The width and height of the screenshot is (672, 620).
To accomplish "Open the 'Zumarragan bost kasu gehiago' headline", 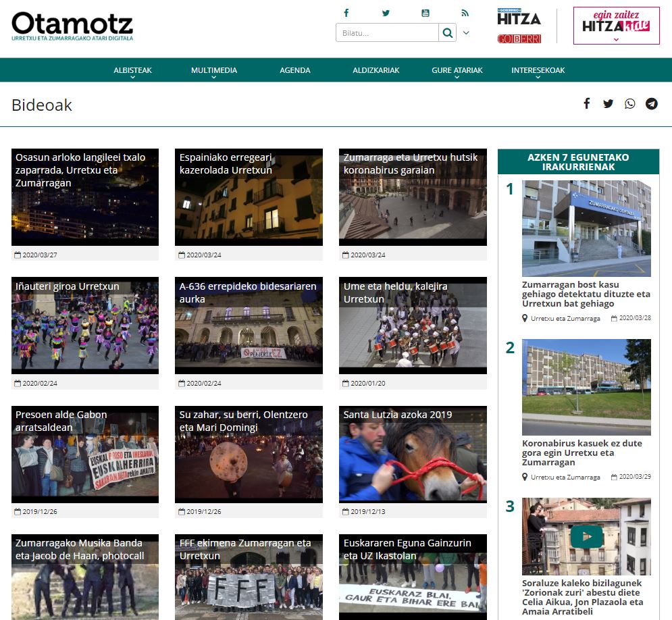I will click(x=586, y=294).
